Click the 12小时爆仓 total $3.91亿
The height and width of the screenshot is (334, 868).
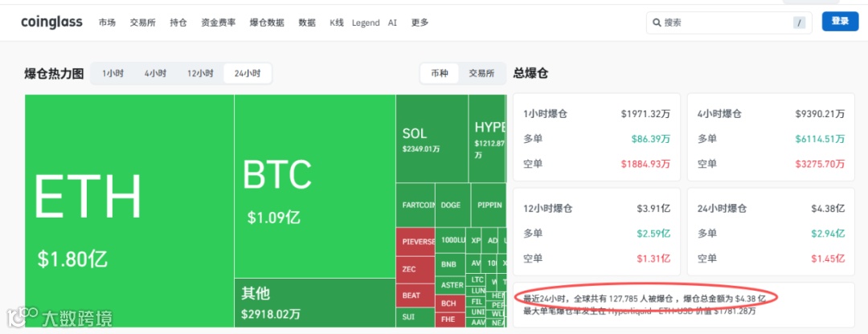coord(653,209)
